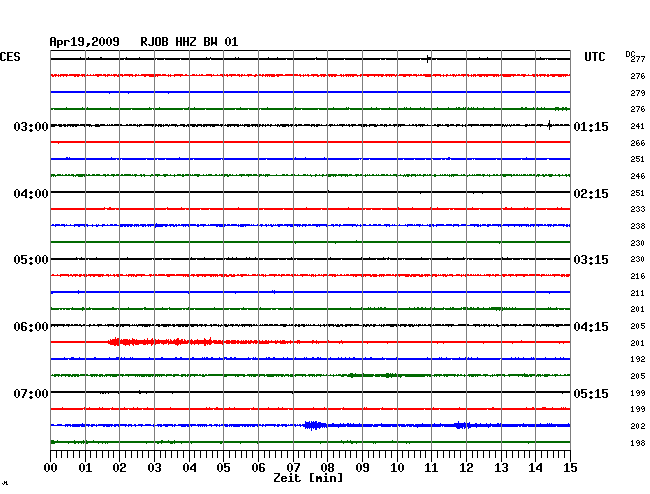Click the 15 minute axis label
This screenshot has width=650, height=494.
point(570,468)
